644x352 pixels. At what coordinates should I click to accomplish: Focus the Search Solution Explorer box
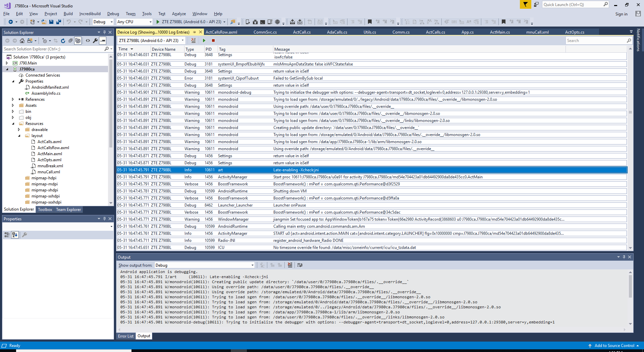(x=58, y=49)
